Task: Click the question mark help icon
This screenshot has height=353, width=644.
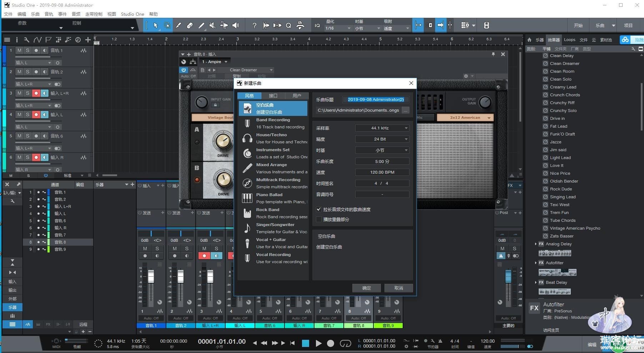Action: pyautogui.click(x=254, y=25)
